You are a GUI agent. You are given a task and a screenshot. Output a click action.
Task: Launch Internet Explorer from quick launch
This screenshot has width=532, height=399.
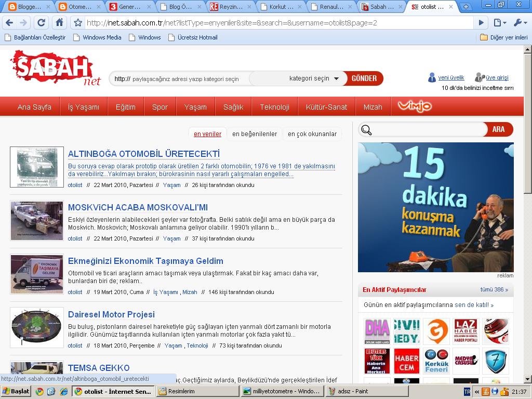63,392
